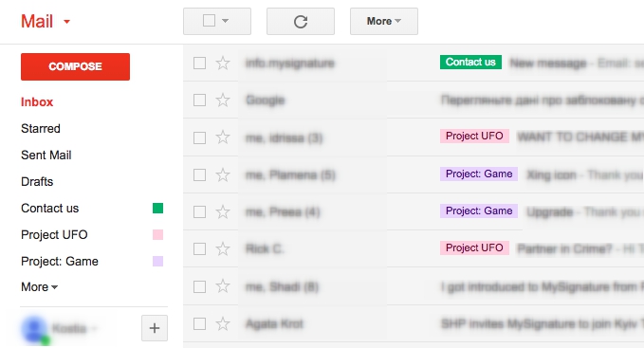Click the blurred profile avatar in sidebar
Screen dimensions: 644x348
coord(34,329)
